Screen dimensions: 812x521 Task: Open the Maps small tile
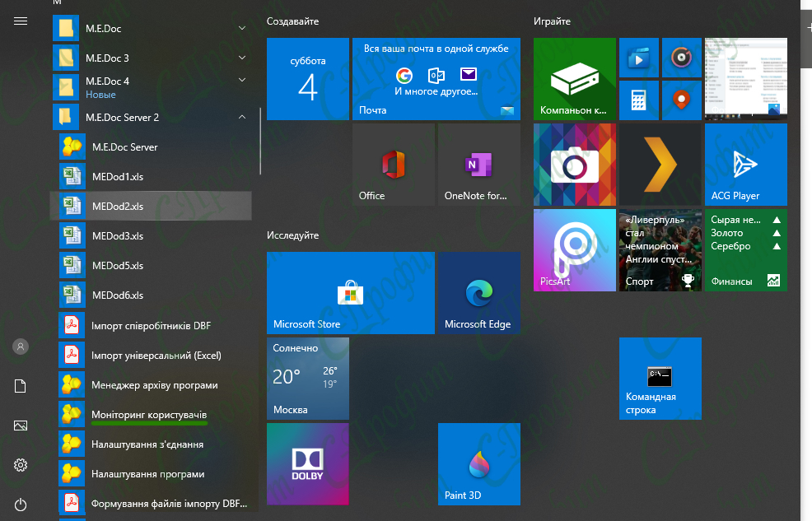[682, 100]
